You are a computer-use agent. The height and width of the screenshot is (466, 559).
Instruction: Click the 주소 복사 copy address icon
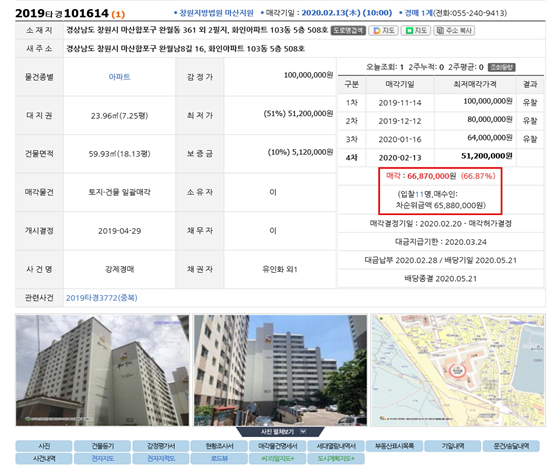pos(454,31)
